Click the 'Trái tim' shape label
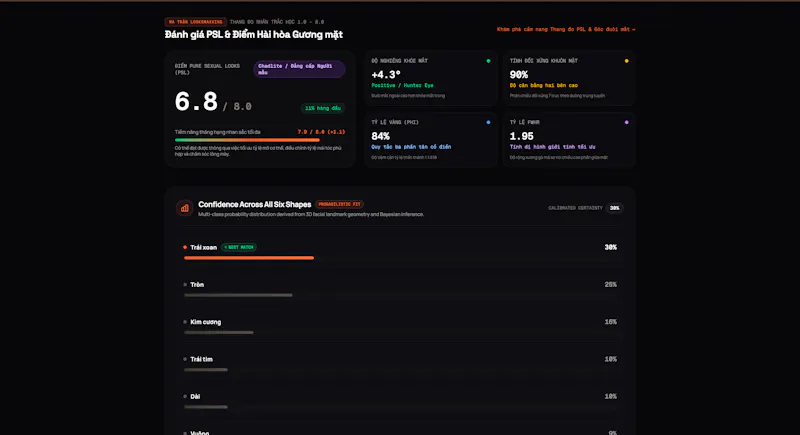The width and height of the screenshot is (800, 435). pos(202,359)
